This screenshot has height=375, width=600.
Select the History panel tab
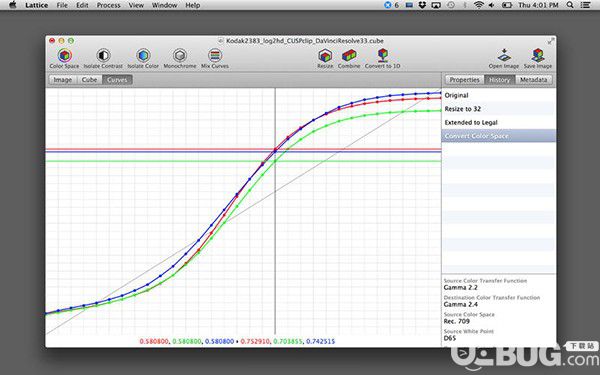500,80
